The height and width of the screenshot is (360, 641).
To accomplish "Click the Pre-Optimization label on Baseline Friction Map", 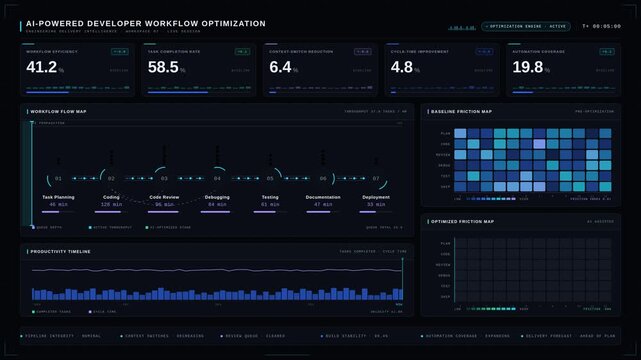I will coord(594,112).
